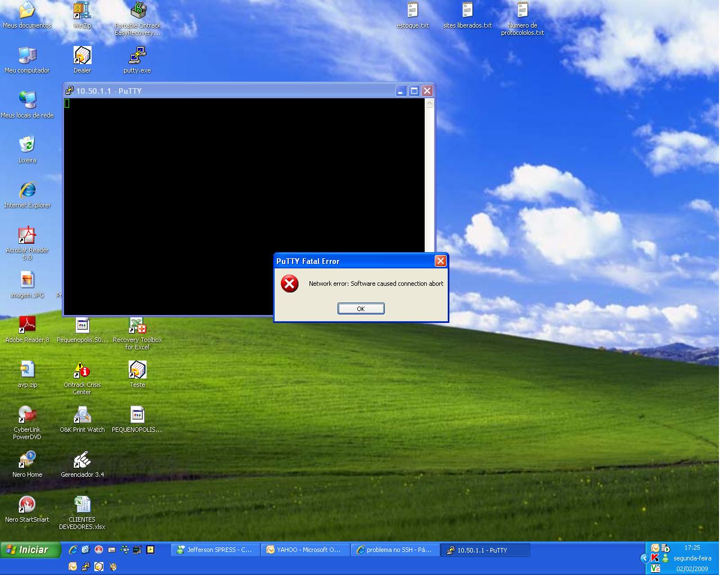Select the Nero Home desktop icon
The width and height of the screenshot is (728, 575).
pyautogui.click(x=27, y=464)
